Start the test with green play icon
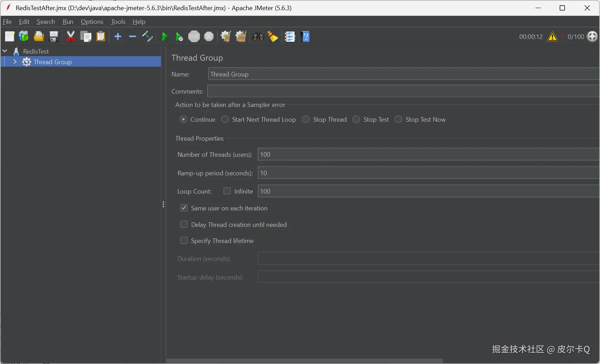 [x=164, y=36]
